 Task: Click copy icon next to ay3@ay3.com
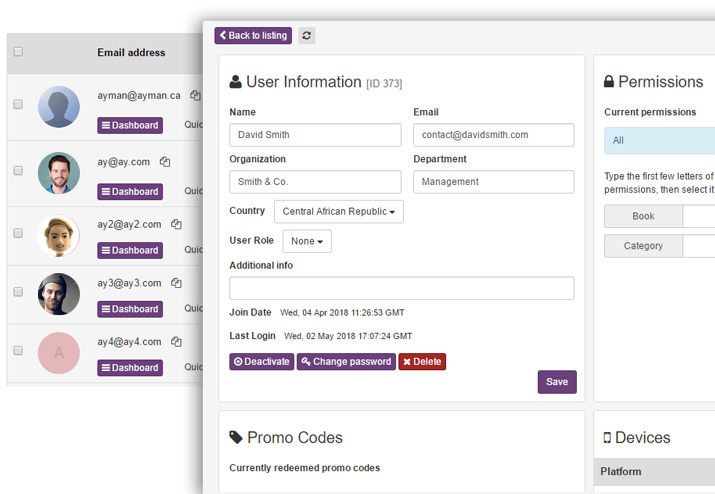pyautogui.click(x=176, y=284)
